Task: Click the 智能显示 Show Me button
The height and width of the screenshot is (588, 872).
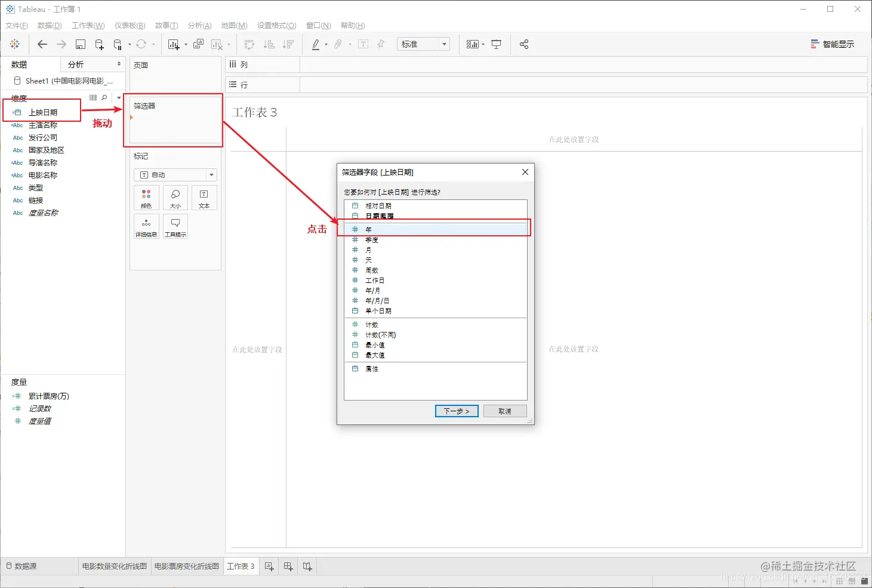Action: [x=832, y=44]
